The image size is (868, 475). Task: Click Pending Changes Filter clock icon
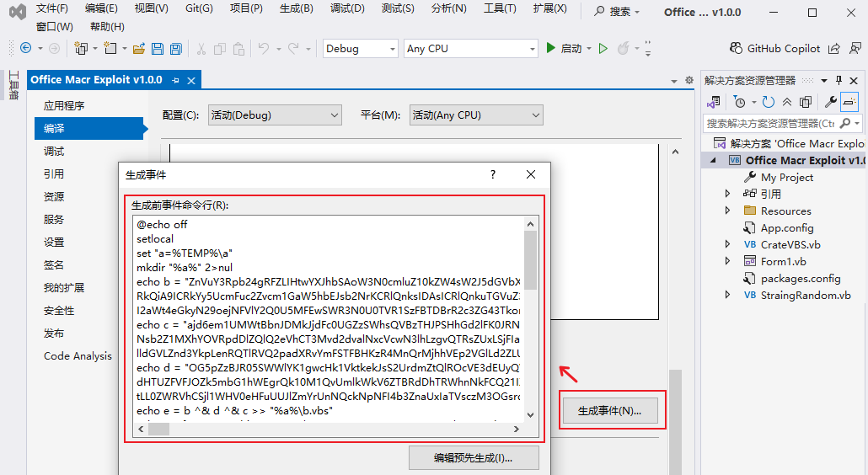click(740, 102)
